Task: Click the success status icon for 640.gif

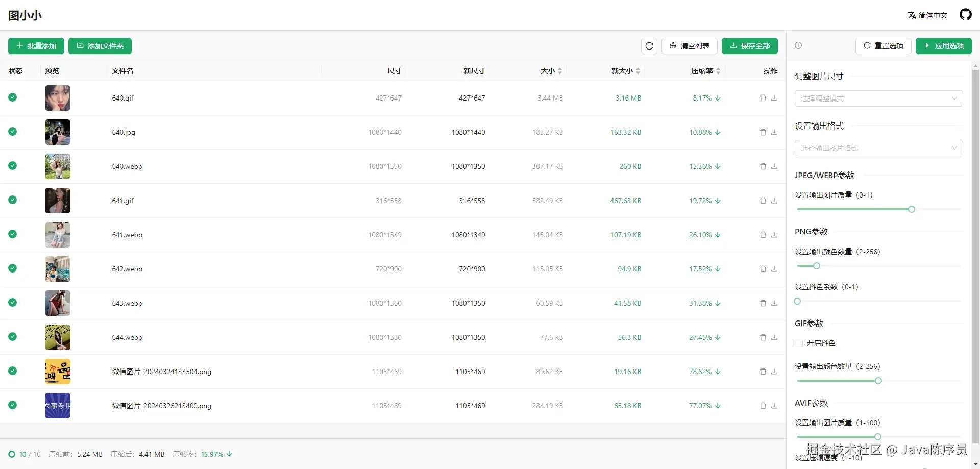Action: (x=12, y=97)
